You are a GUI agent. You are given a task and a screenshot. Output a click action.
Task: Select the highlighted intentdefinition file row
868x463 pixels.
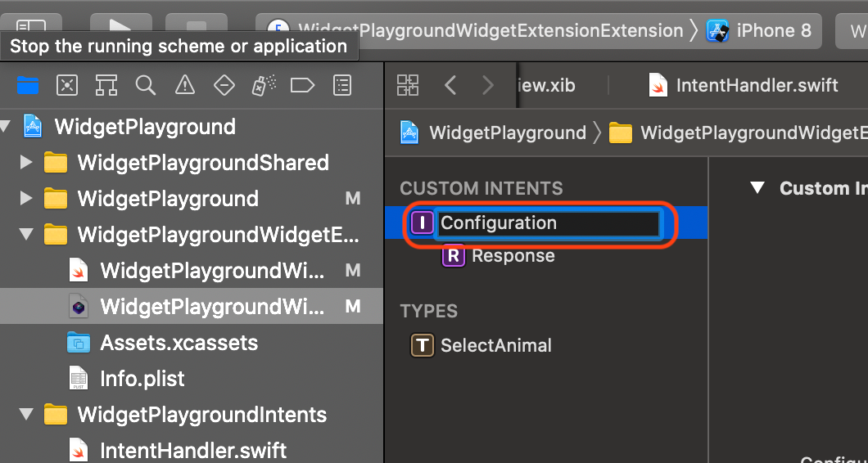[192, 306]
